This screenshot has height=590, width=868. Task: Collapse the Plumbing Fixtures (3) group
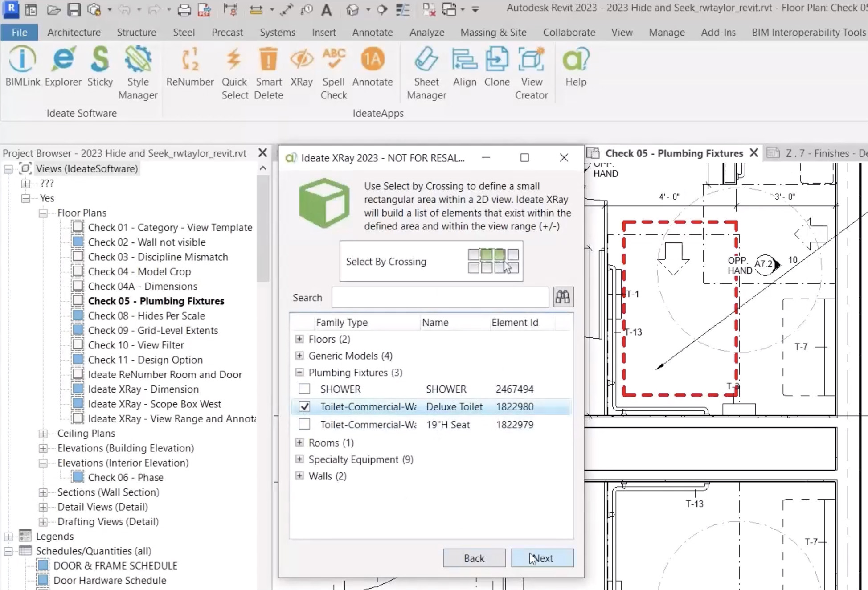(299, 372)
